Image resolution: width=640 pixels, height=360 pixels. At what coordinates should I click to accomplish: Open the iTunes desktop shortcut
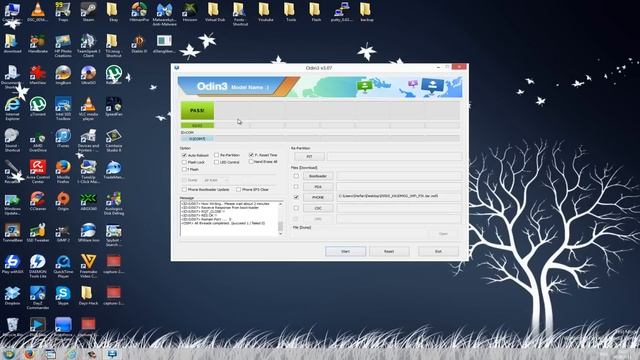click(x=63, y=138)
